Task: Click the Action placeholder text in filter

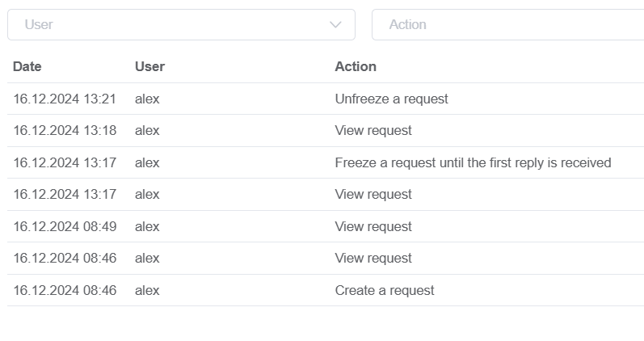Action: (408, 25)
